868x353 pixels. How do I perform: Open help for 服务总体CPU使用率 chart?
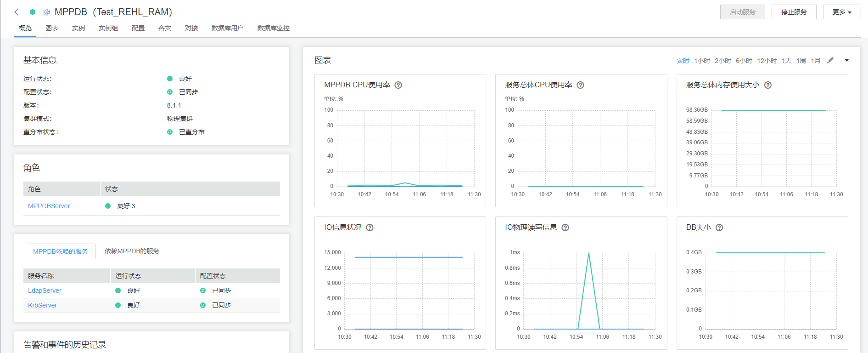point(580,85)
